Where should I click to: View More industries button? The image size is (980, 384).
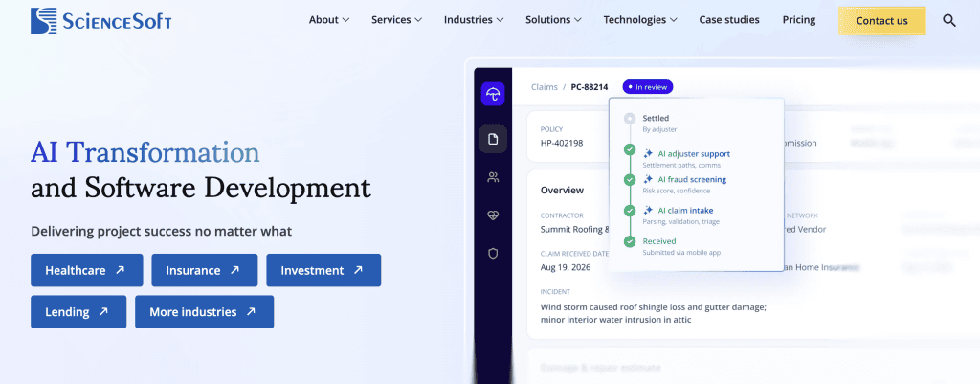pos(205,311)
